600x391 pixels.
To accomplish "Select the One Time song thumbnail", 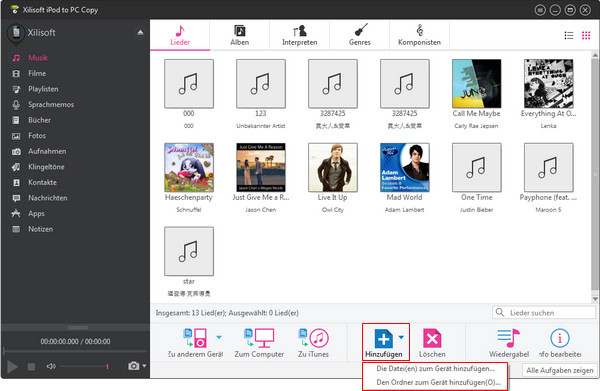I will coord(476,168).
